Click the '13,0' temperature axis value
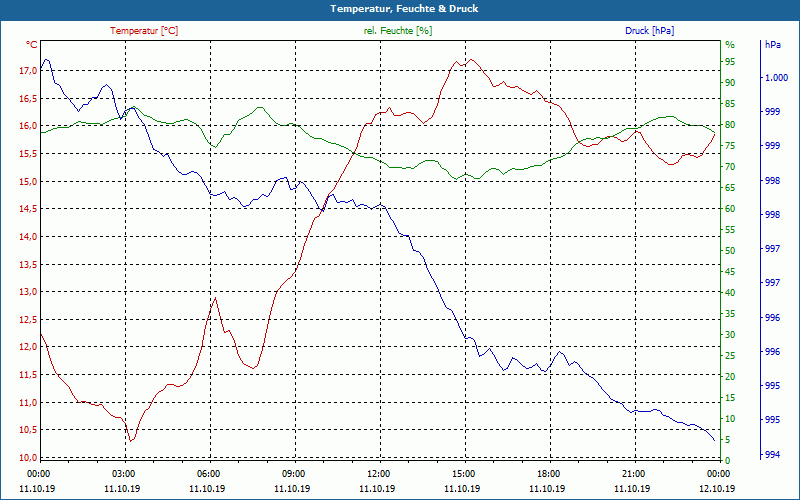 pos(28,292)
